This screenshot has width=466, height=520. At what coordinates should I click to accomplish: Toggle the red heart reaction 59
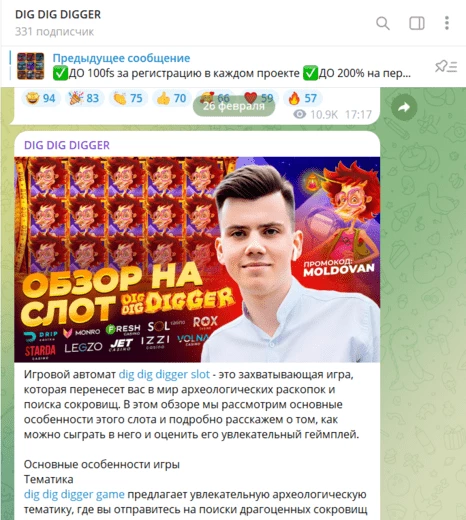[259, 98]
